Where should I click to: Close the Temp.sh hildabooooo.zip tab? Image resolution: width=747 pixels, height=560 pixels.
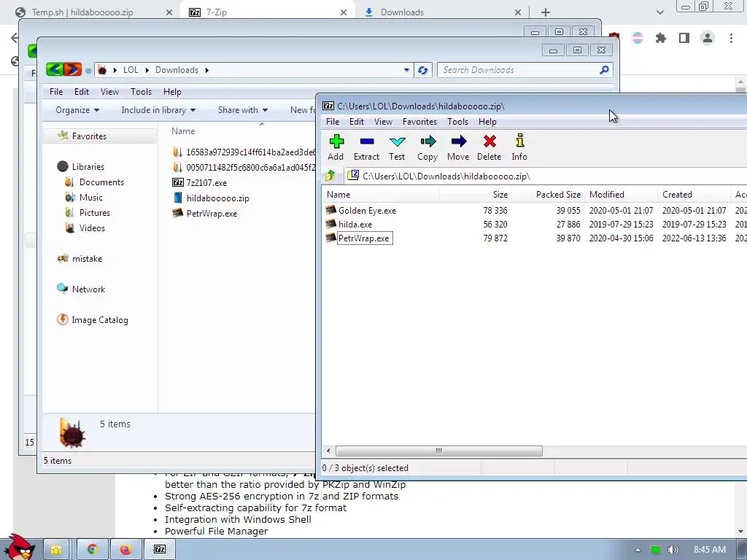pyautogui.click(x=169, y=12)
